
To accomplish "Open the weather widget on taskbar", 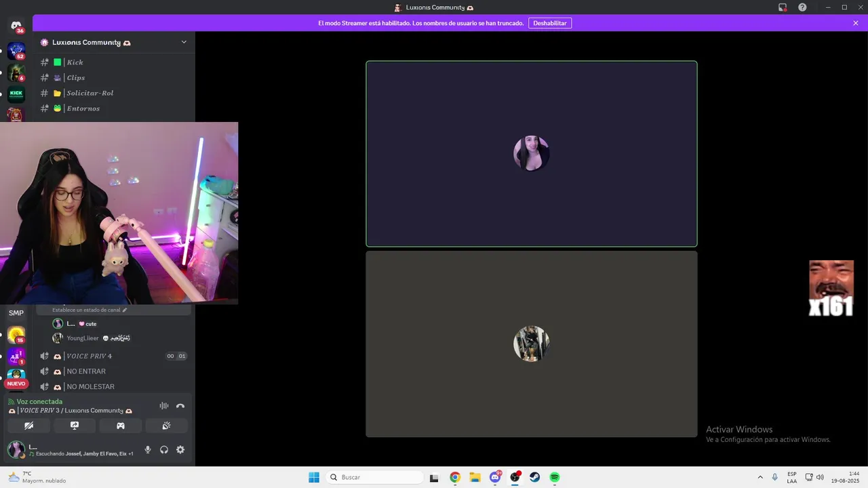I will click(x=37, y=477).
